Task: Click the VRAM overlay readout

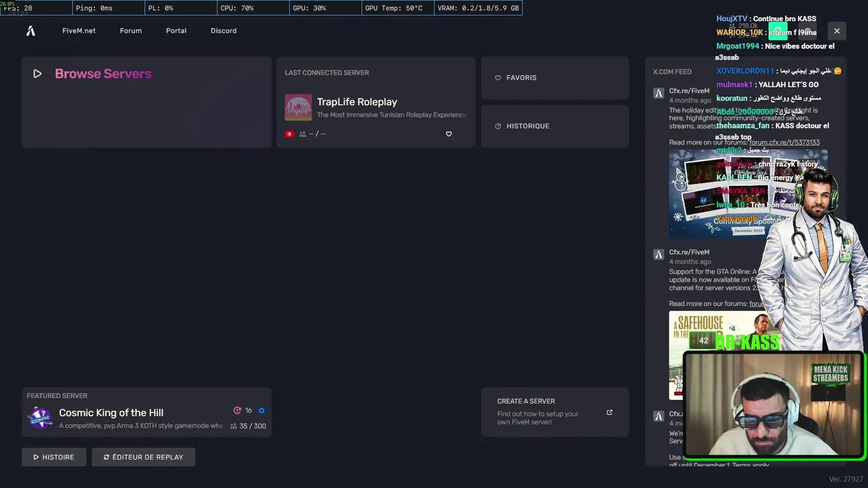Action: (478, 8)
